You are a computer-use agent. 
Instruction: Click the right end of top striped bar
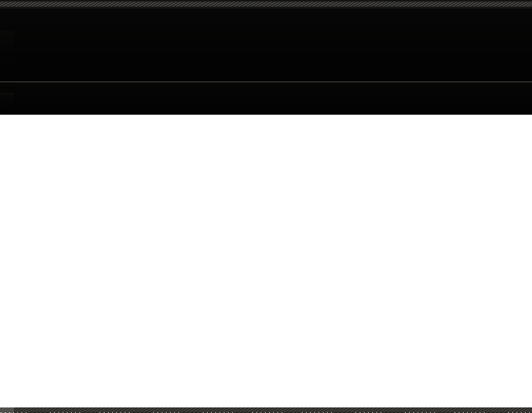[527, 3]
